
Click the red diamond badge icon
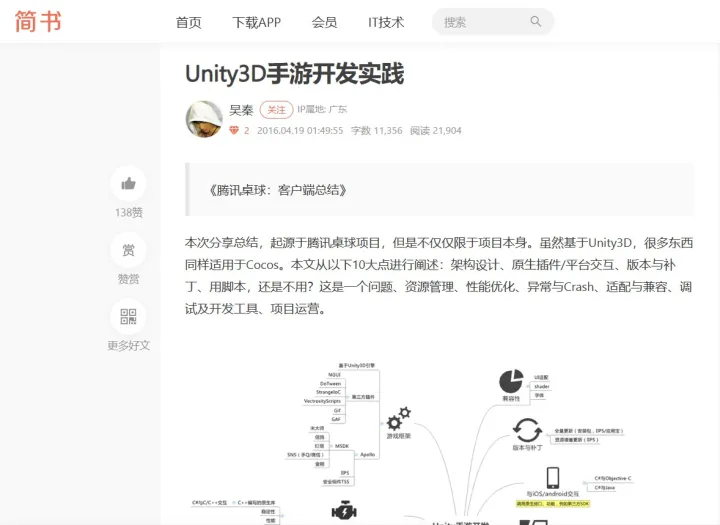(234, 130)
